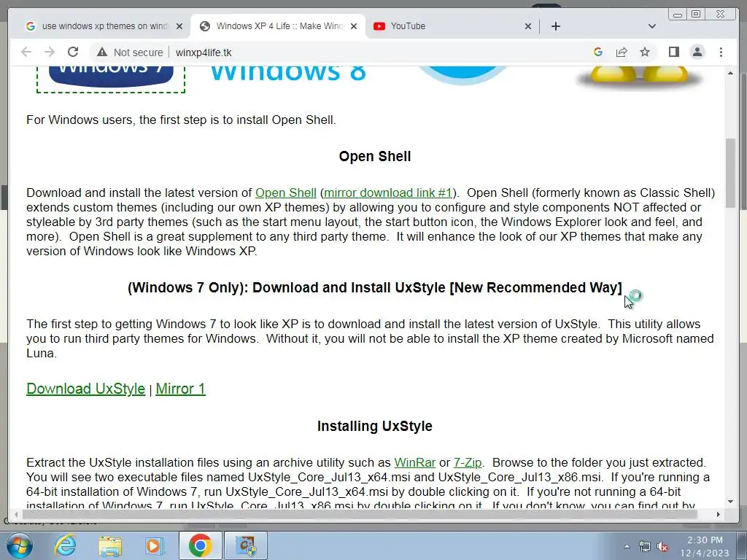
Task: Expand the tab search chevron
Action: 652,26
